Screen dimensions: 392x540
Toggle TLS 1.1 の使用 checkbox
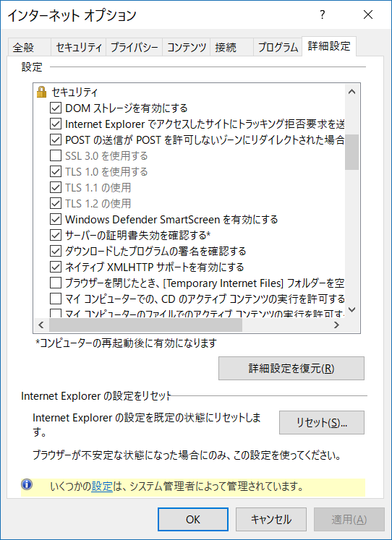point(56,187)
